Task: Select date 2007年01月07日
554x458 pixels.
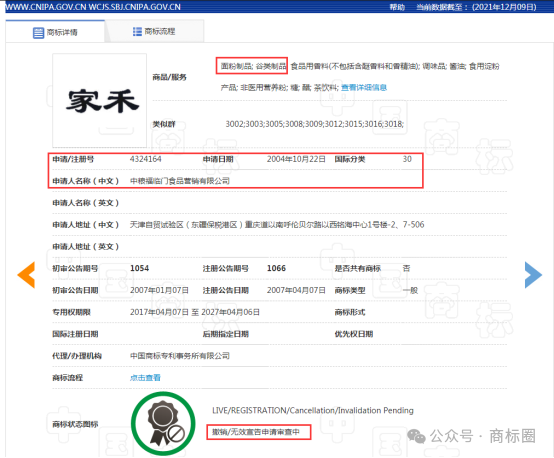Action: point(159,290)
